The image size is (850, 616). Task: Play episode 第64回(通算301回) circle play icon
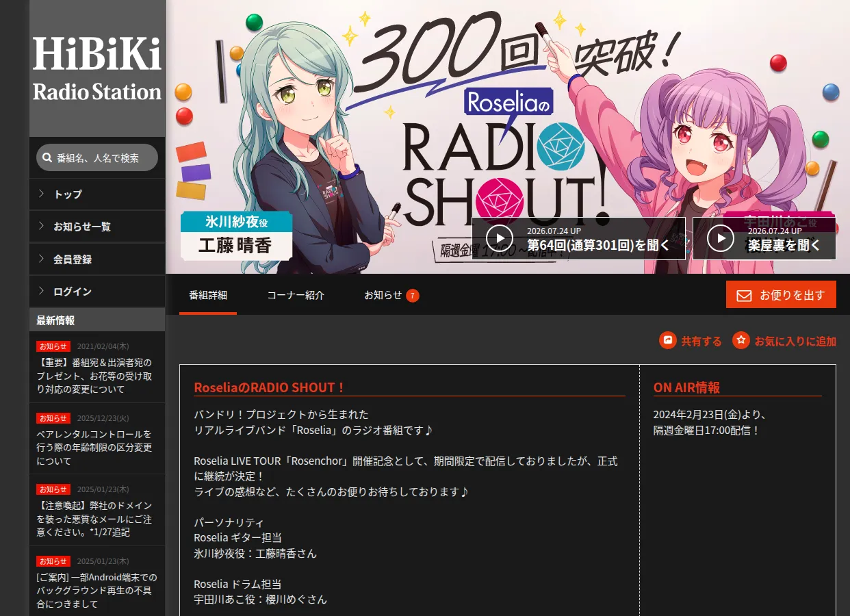pos(500,238)
